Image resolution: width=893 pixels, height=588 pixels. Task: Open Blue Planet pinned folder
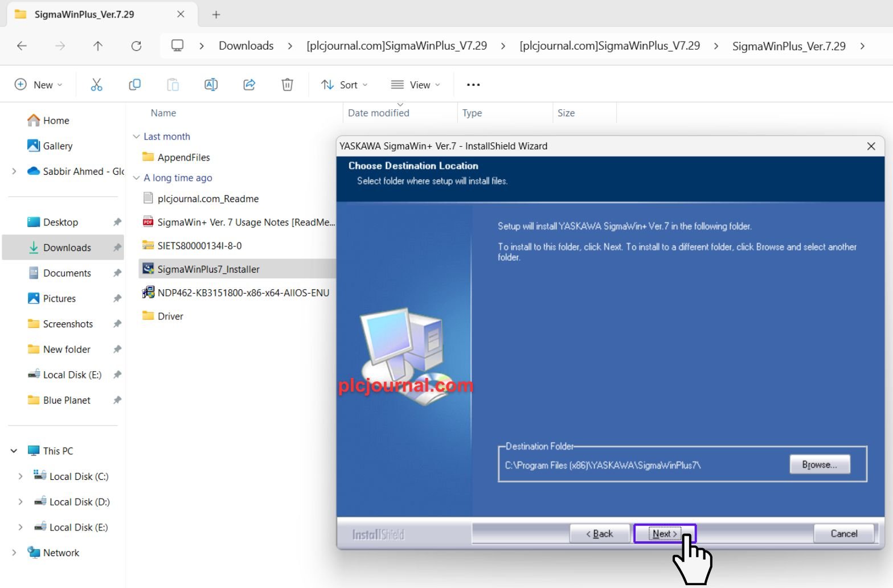tap(67, 400)
